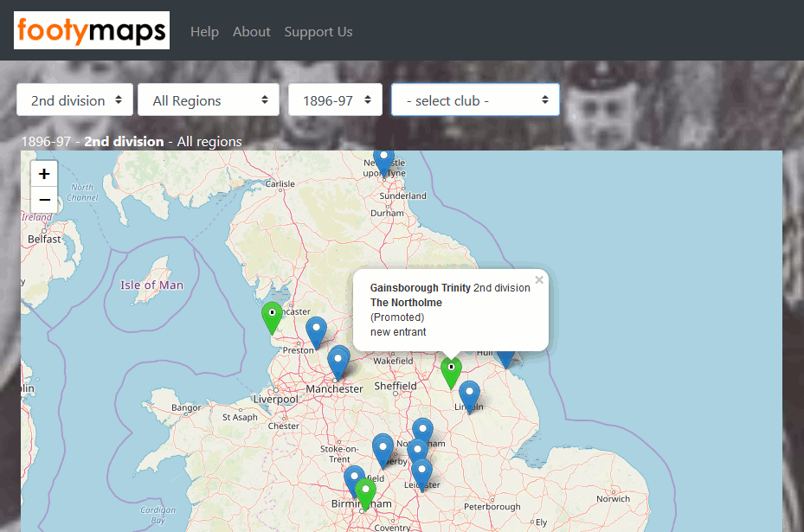Close the Gainsborough Trinity popup
The width and height of the screenshot is (804, 532).
[539, 279]
